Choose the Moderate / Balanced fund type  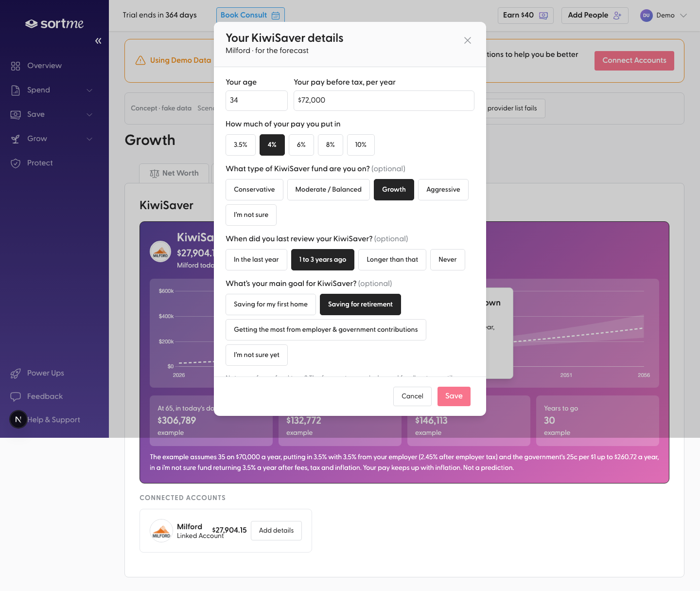click(x=329, y=190)
